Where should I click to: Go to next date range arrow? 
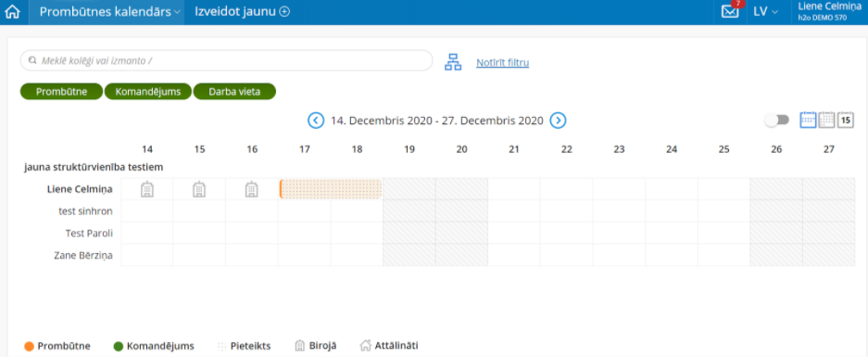(558, 121)
